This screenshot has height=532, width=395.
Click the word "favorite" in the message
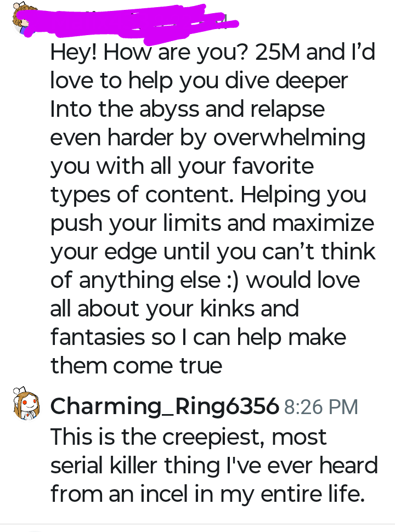(x=273, y=166)
